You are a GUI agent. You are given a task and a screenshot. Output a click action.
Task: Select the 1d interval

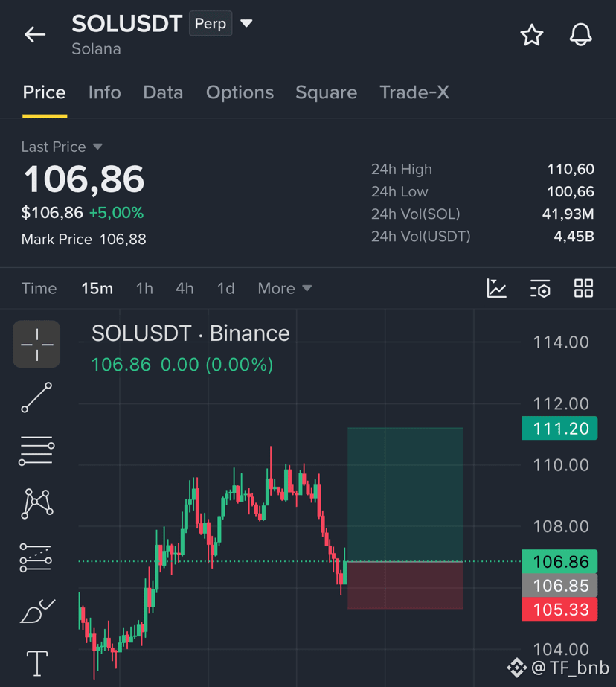(226, 288)
